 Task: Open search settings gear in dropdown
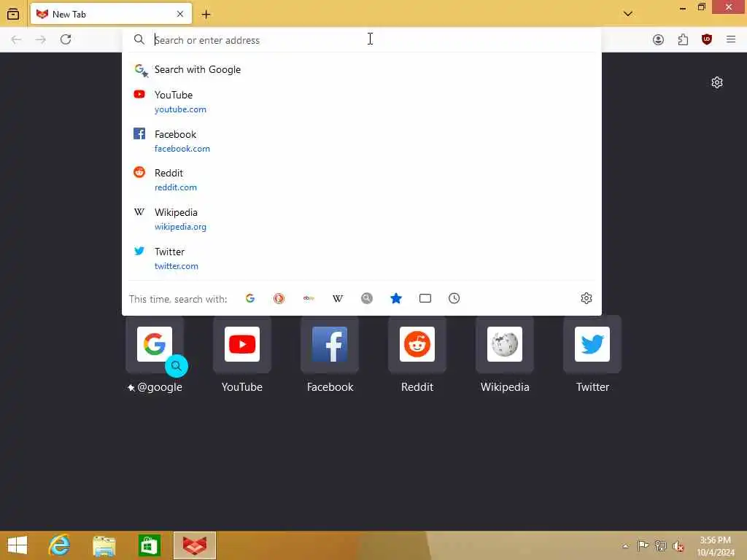point(586,298)
